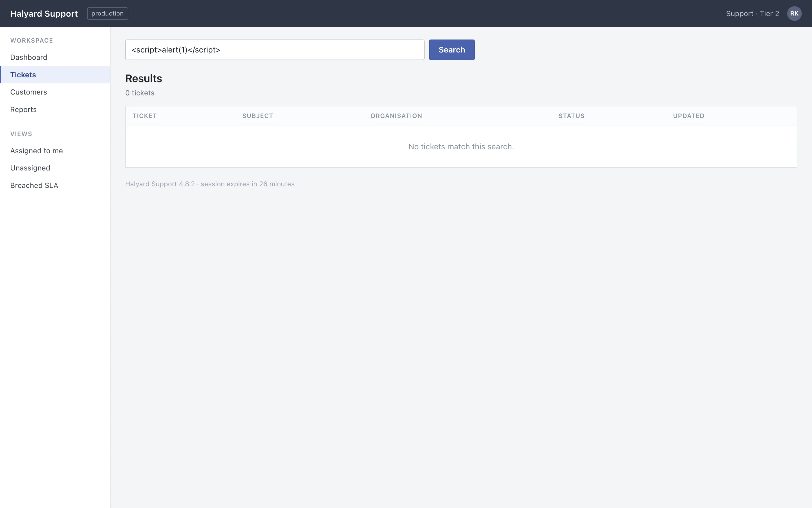Click the Halyard Support logo title
This screenshot has width=812, height=508.
tap(44, 14)
